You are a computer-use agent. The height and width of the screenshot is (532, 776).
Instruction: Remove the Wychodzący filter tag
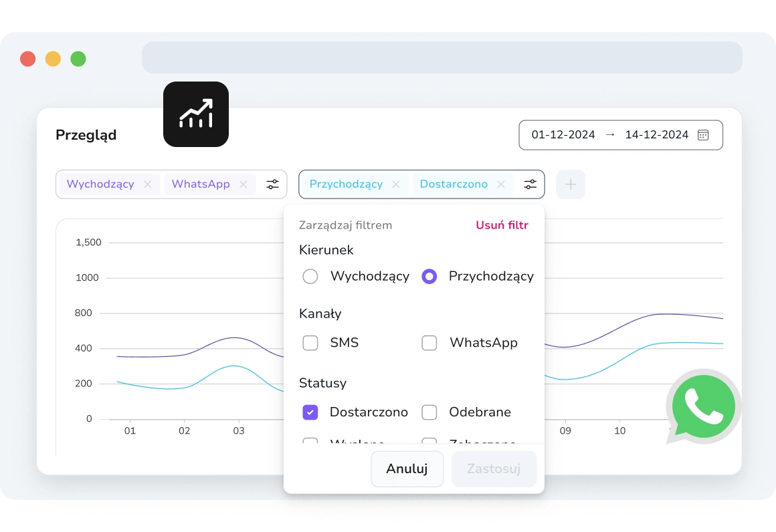click(x=148, y=184)
